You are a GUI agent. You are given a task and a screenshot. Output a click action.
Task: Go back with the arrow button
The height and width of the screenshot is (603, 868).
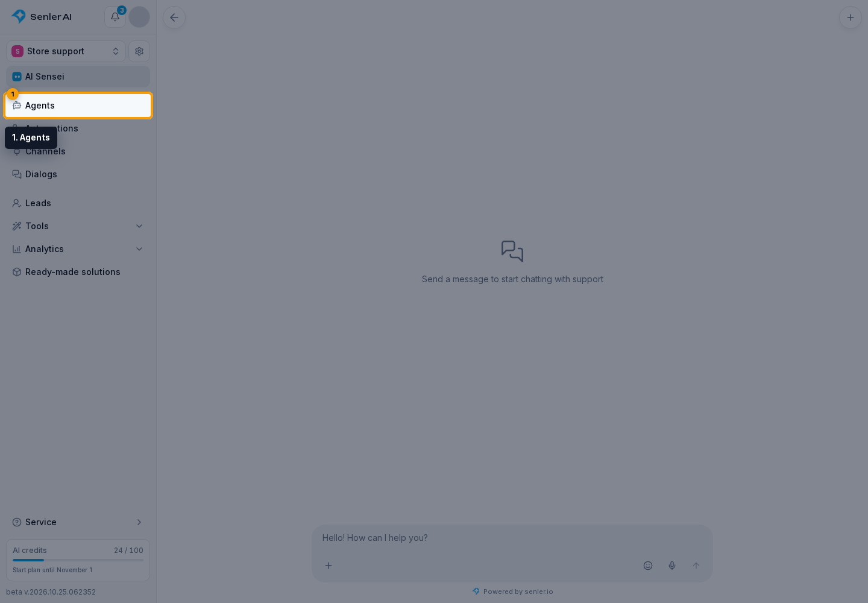point(174,17)
